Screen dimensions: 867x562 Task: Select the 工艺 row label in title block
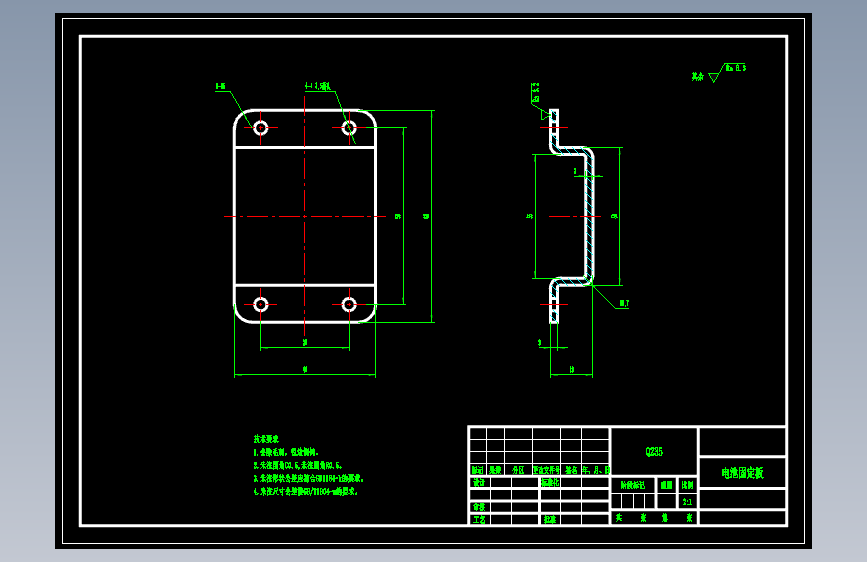[479, 520]
